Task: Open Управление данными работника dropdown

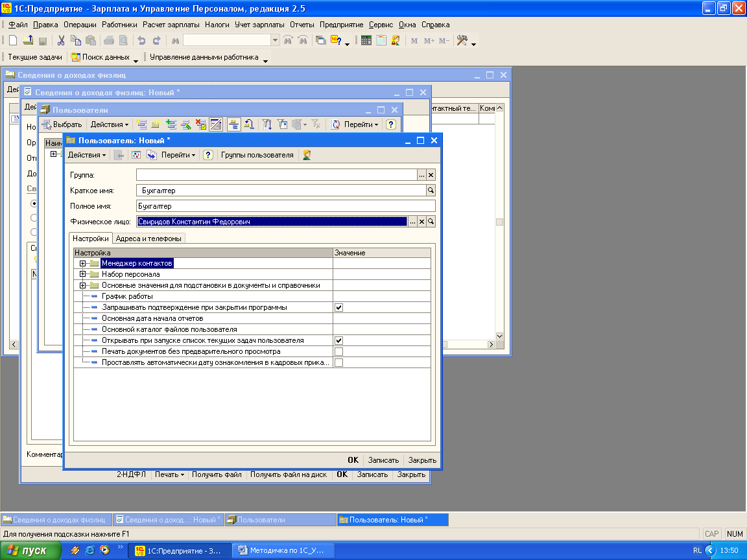Action: tap(265, 60)
